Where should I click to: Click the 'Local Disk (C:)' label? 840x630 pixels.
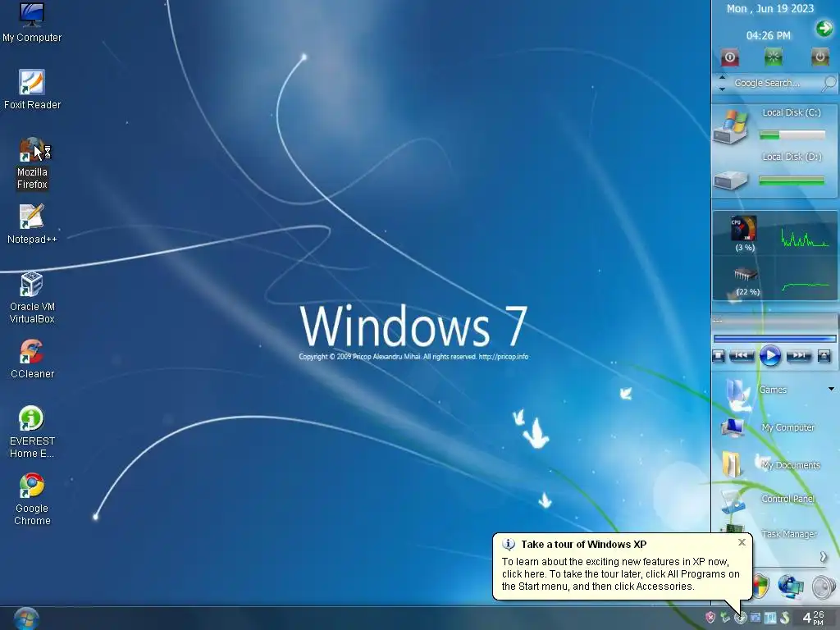point(792,112)
